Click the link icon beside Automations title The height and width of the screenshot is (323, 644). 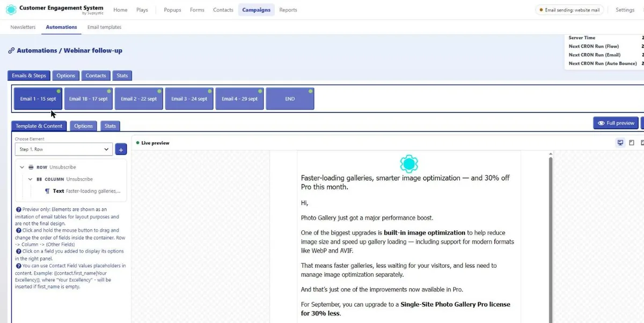click(x=11, y=50)
